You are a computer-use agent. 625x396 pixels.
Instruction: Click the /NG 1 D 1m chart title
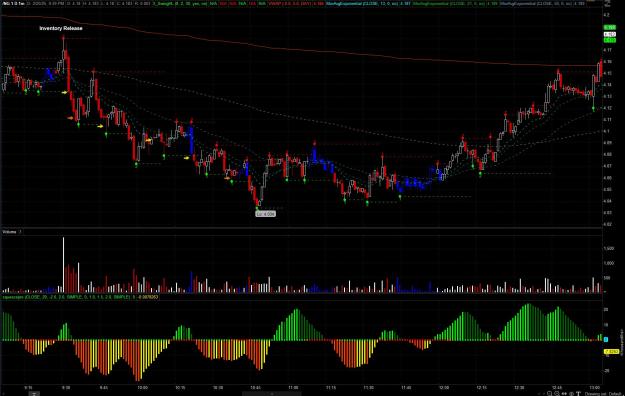click(13, 4)
